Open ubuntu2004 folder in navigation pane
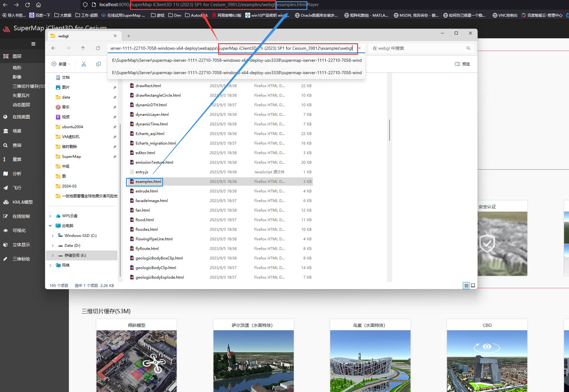The height and width of the screenshot is (392, 569). 72,127
